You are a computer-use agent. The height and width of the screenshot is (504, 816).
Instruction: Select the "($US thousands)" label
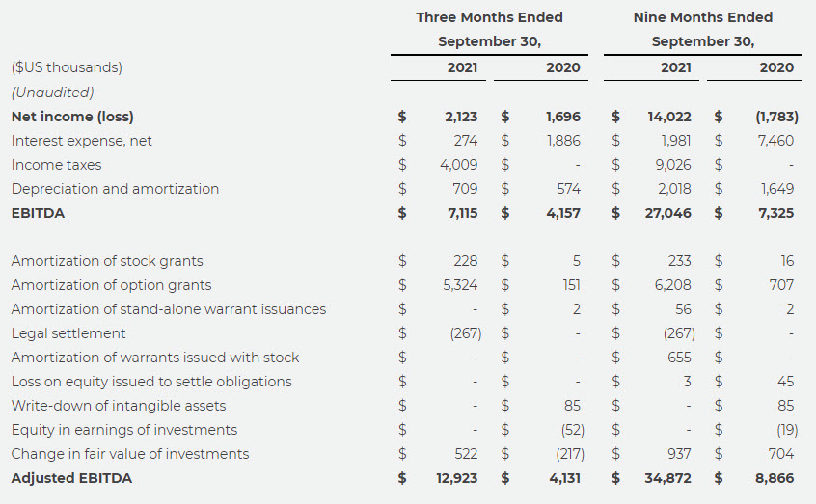67,67
